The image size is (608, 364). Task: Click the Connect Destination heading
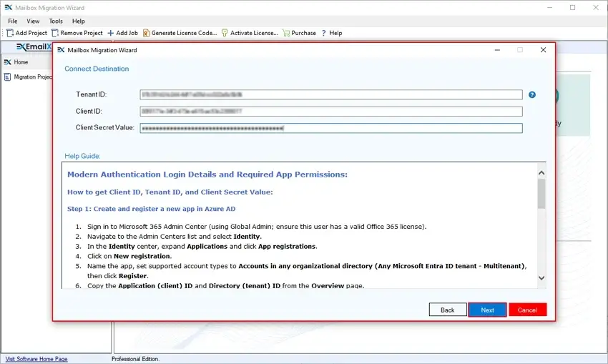(97, 69)
